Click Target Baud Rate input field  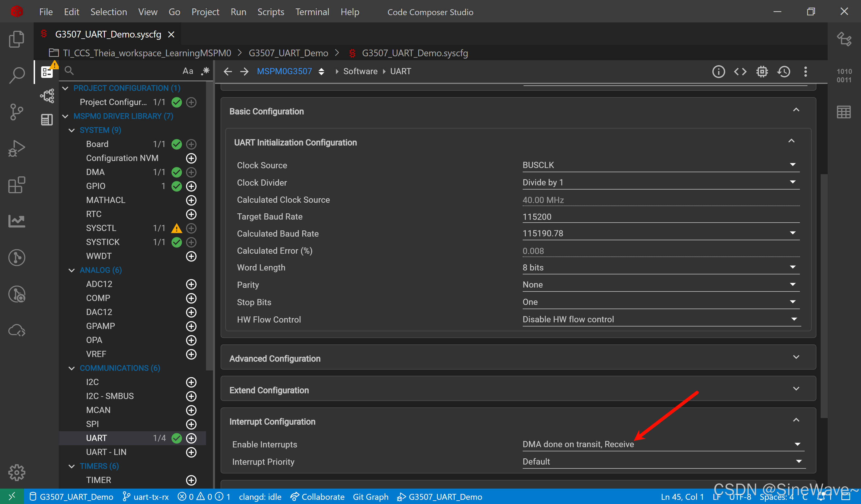(x=661, y=217)
